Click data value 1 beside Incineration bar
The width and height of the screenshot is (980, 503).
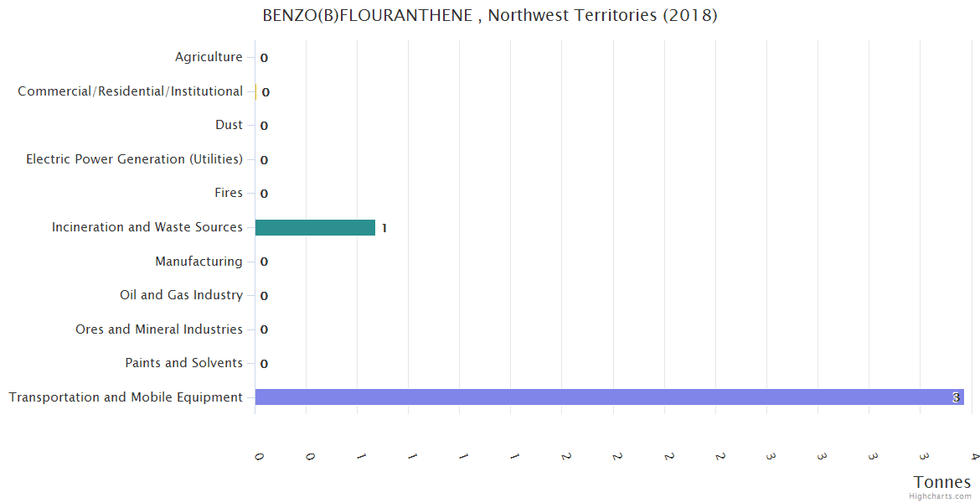(x=384, y=228)
